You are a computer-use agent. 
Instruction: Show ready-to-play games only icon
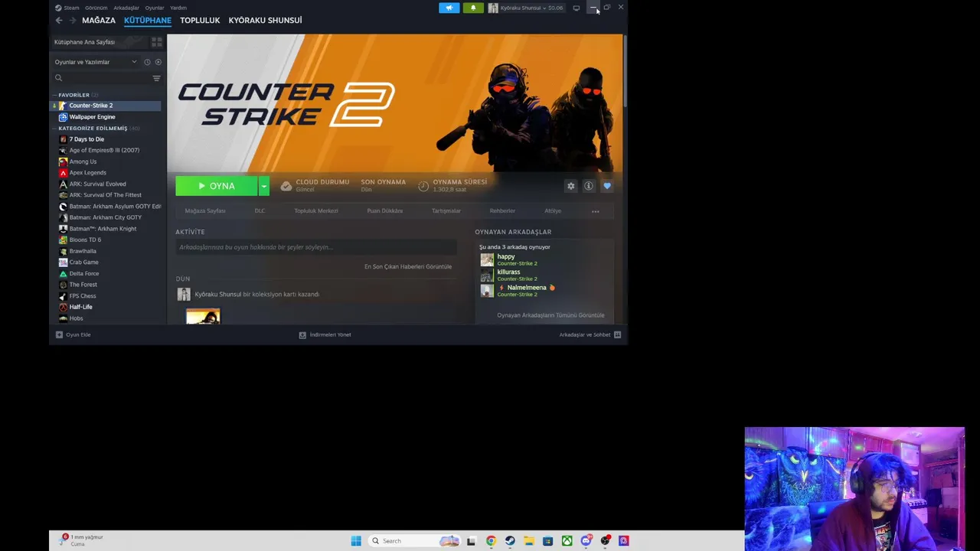pyautogui.click(x=158, y=62)
